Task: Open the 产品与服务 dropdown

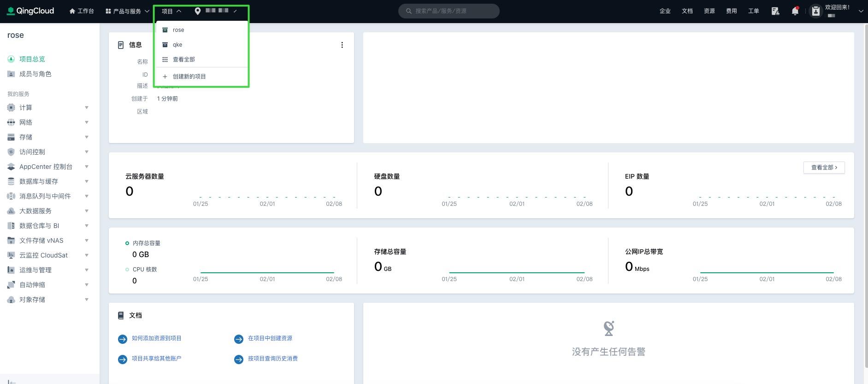Action: click(x=127, y=11)
